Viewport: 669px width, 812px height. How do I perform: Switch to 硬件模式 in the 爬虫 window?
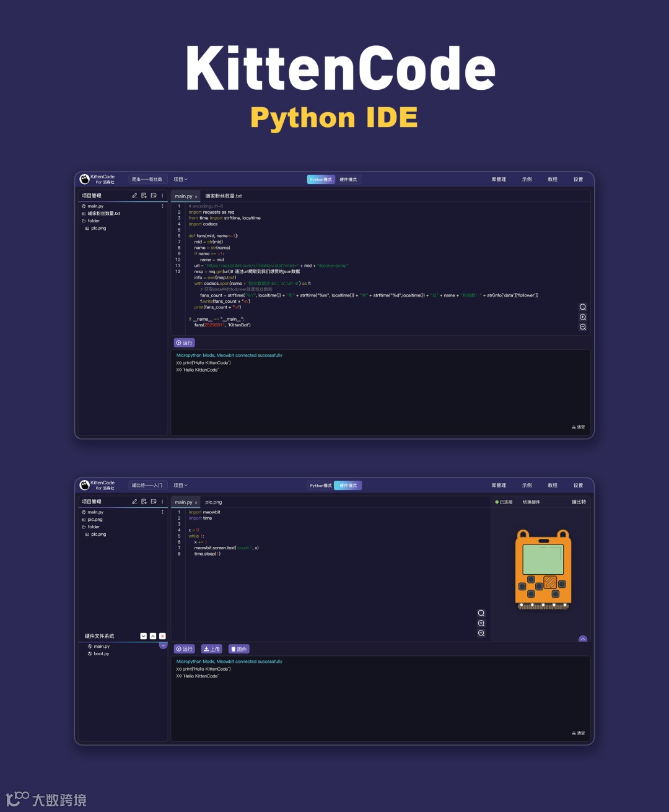click(x=348, y=180)
